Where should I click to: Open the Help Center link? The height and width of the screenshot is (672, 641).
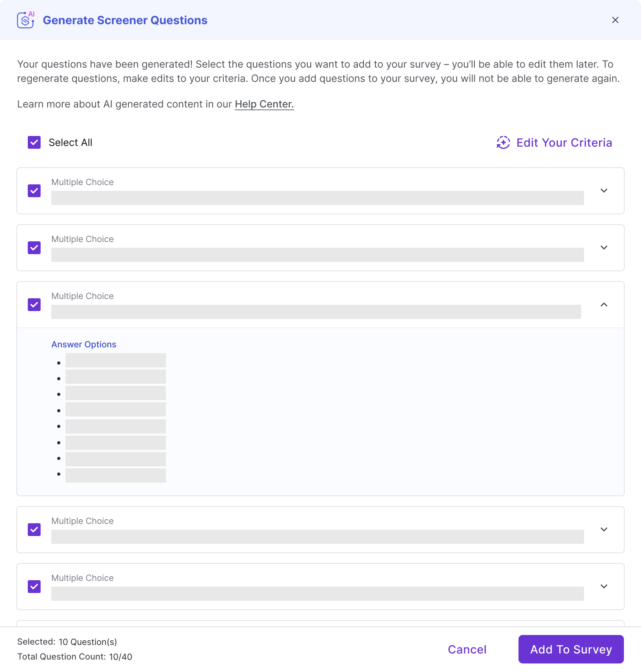(264, 104)
